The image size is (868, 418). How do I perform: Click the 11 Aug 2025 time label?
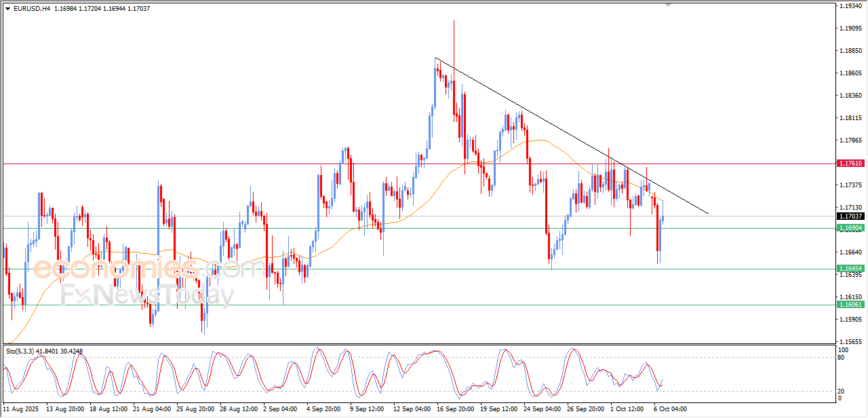click(x=22, y=409)
